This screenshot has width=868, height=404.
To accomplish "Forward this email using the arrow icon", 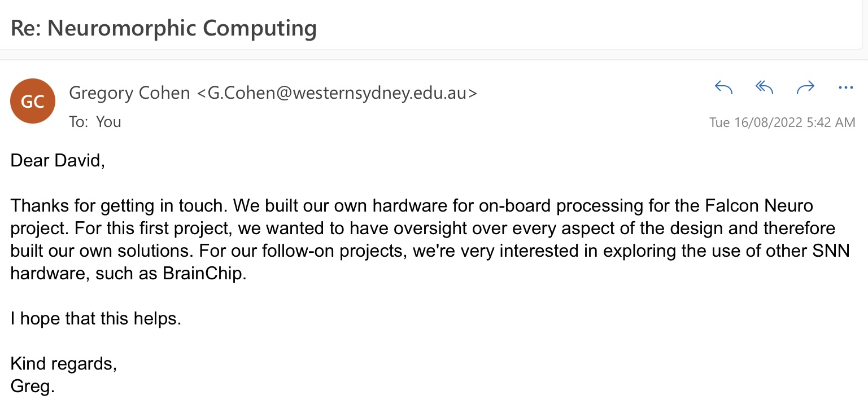I will coord(805,87).
